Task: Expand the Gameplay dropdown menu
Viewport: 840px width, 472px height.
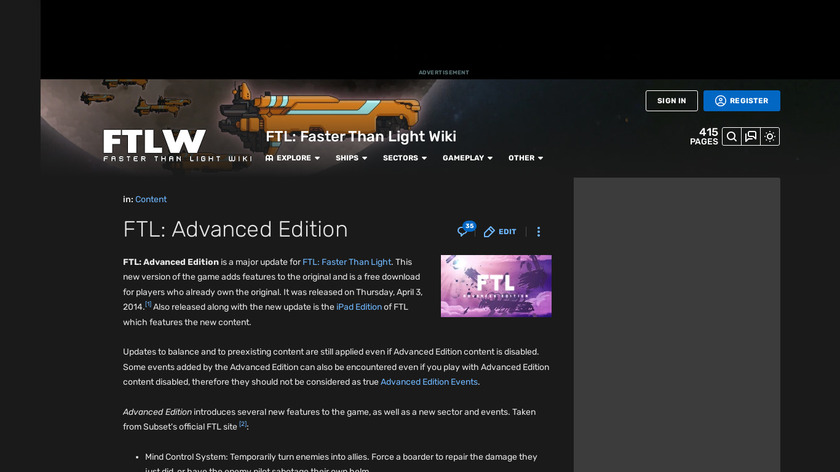Action: point(467,158)
